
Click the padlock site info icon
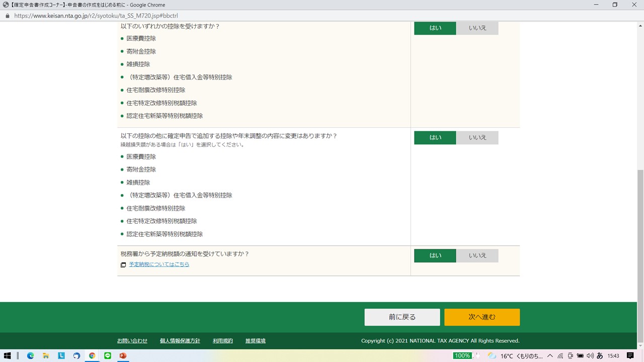pyautogui.click(x=7, y=16)
